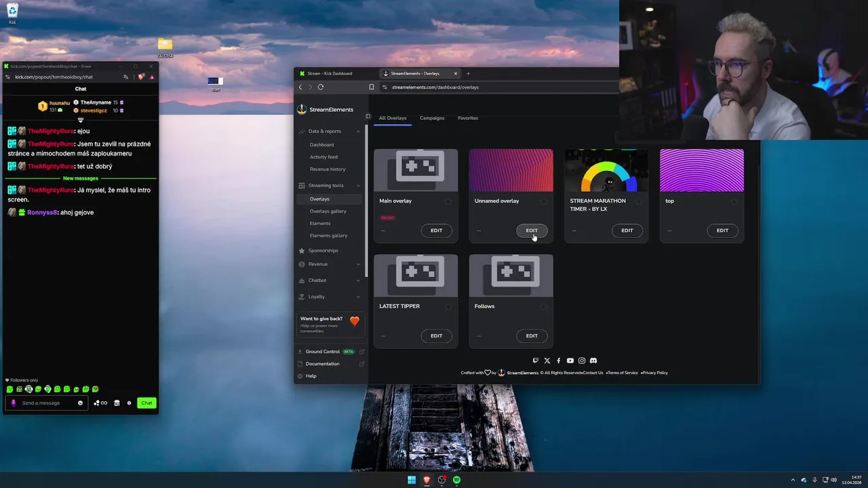Click the heart in Want to give back
The width and height of the screenshot is (868, 488).
pyautogui.click(x=354, y=321)
